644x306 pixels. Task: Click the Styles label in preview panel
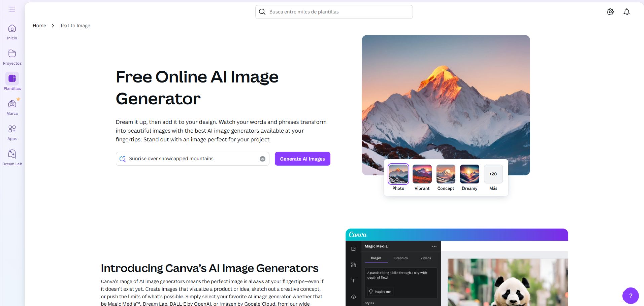[369, 303]
